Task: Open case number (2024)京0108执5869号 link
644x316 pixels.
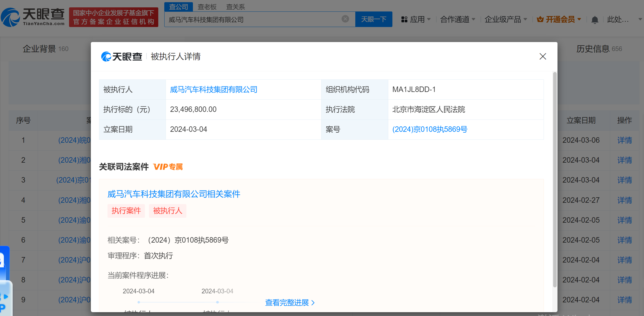Action: pos(430,129)
